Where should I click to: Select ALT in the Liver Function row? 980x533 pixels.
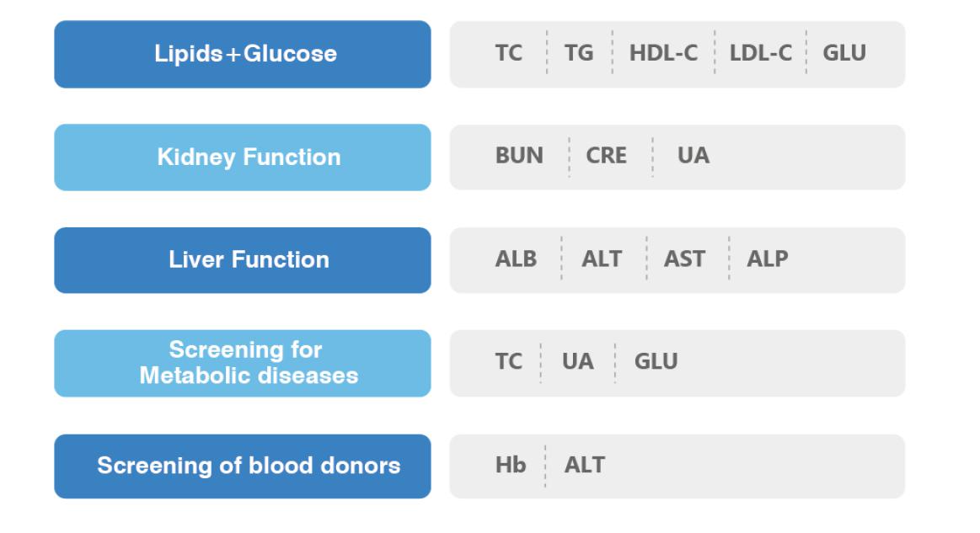click(x=602, y=259)
